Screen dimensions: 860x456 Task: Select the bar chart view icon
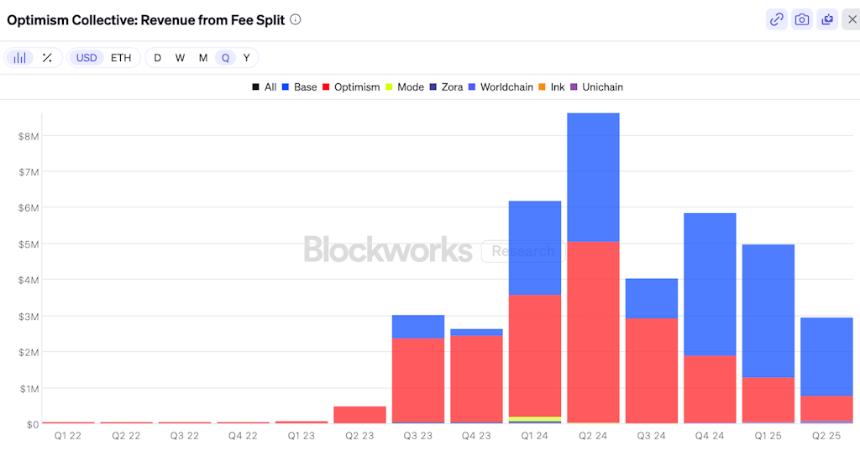point(19,58)
